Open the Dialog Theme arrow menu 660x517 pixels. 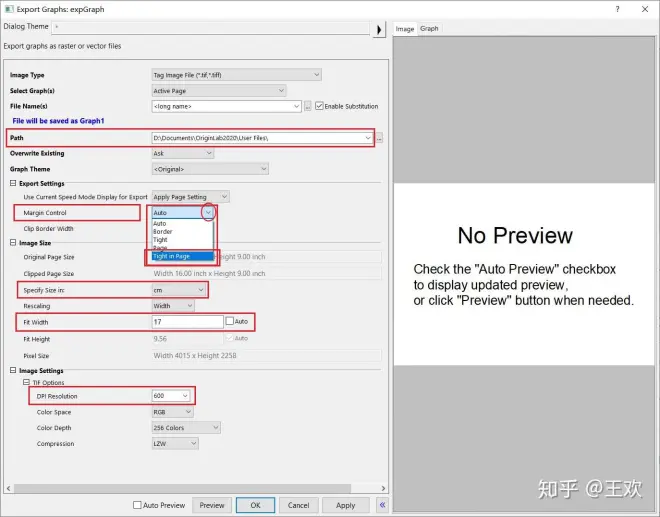click(379, 29)
